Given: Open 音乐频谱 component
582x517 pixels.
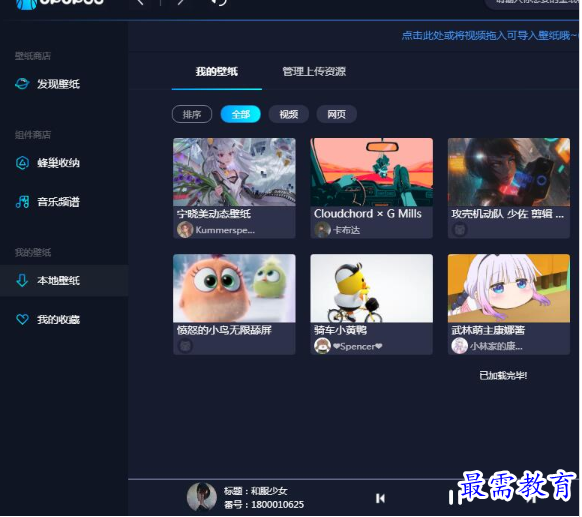Looking at the screenshot, I should point(58,202).
